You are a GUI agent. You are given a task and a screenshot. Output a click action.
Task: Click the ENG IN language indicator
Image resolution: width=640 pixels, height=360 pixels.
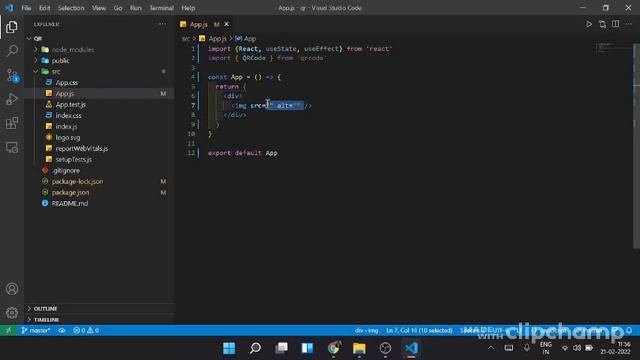(x=546, y=348)
